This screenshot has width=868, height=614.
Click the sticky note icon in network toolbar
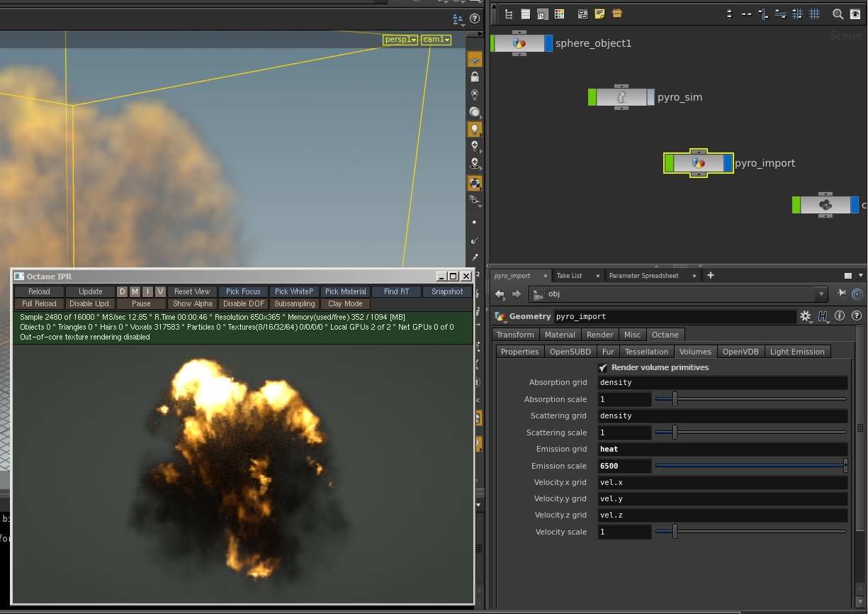pos(599,14)
